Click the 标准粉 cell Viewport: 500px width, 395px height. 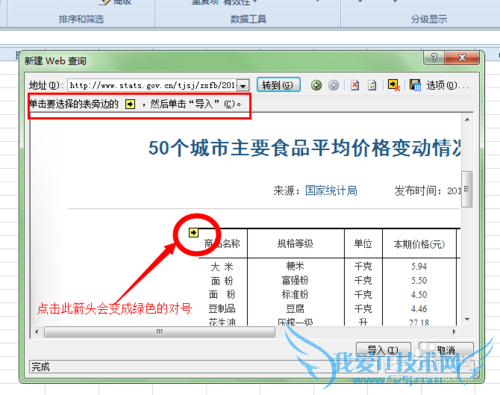pos(295,294)
